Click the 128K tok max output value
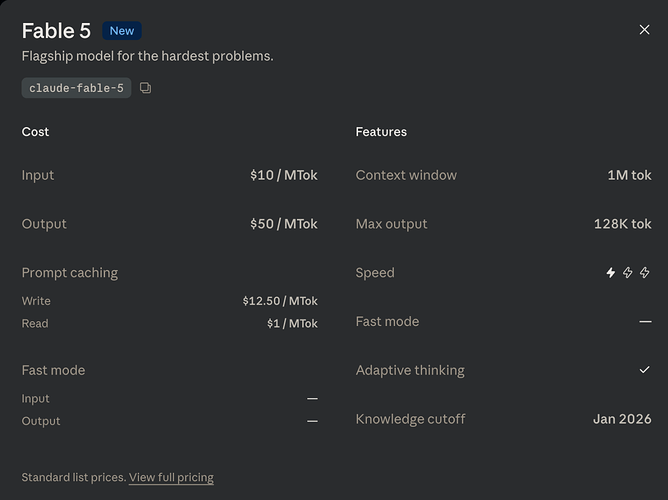 622,224
